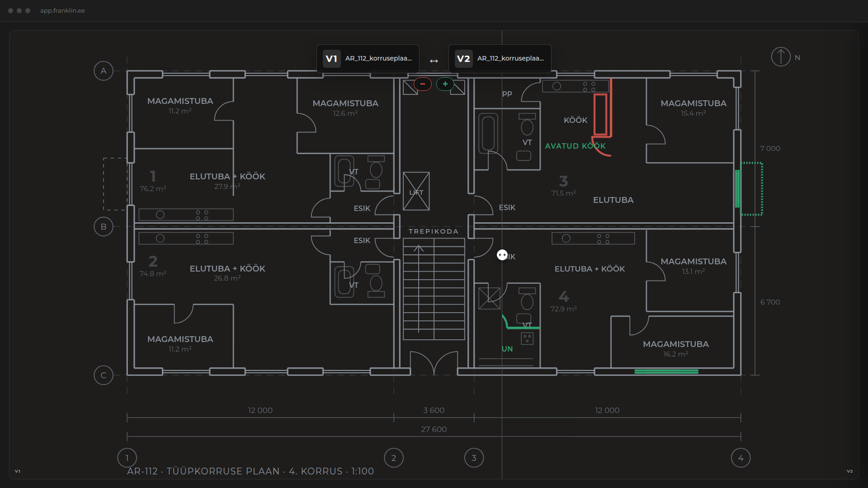The image size is (868, 488).
Task: Grab the round comparison slider handle
Action: pos(502,255)
